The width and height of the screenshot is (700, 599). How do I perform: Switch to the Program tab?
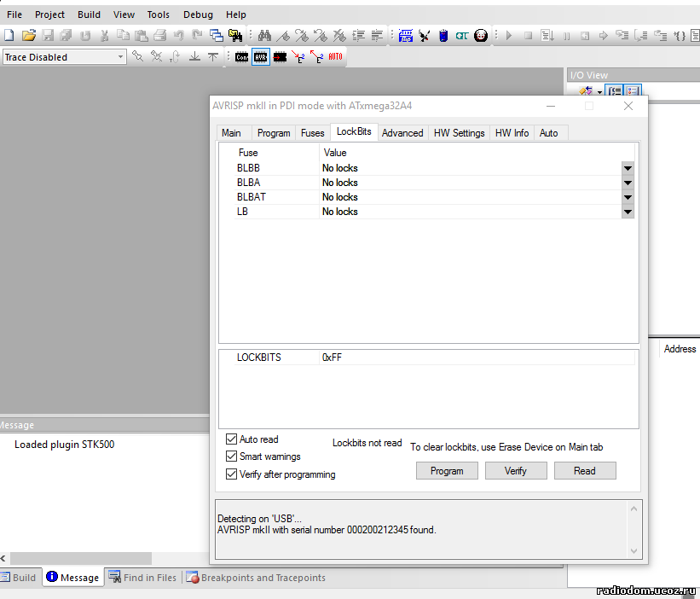click(x=274, y=133)
